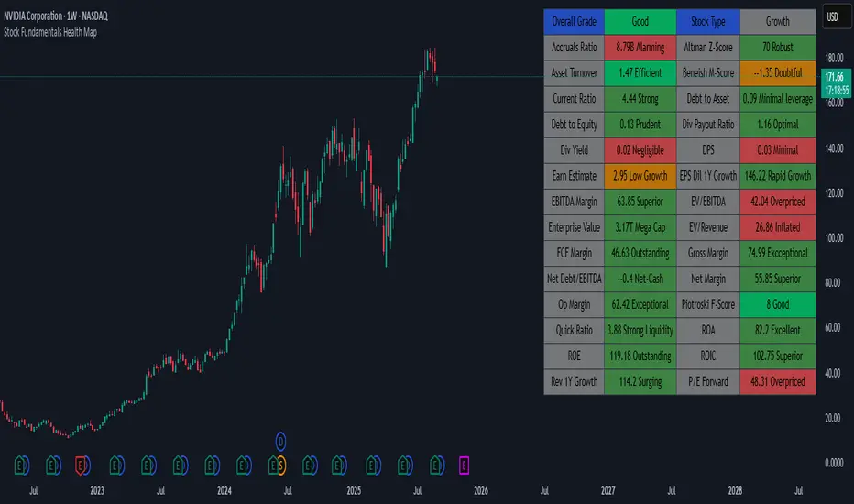Click the Overall Grade header cell
854x504 pixels.
[x=574, y=21]
